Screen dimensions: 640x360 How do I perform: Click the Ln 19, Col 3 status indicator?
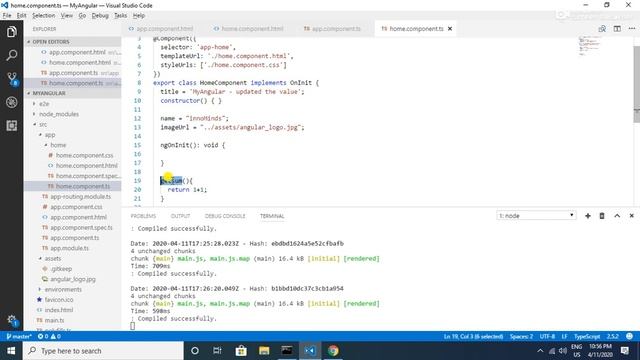click(473, 336)
